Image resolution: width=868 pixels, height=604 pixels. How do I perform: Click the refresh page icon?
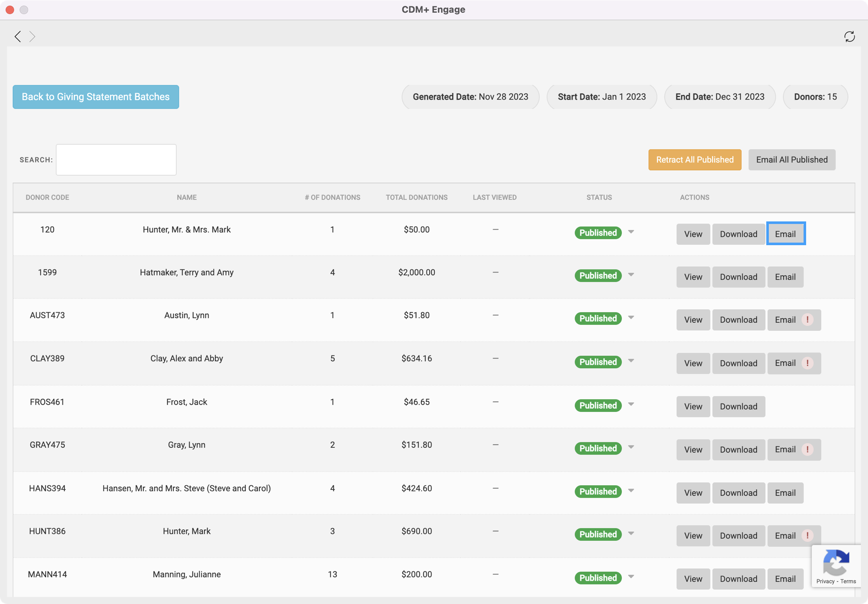(x=849, y=36)
